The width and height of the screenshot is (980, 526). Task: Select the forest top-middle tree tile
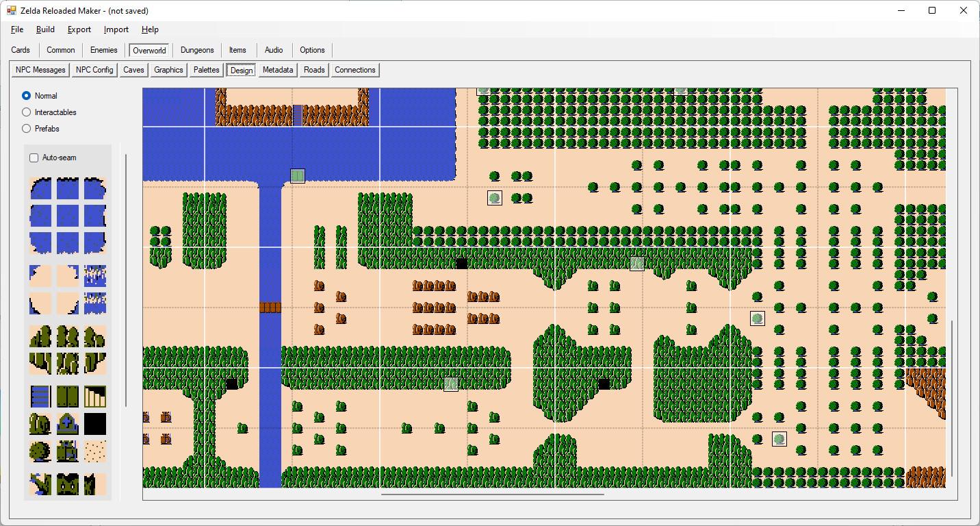pyautogui.click(x=68, y=336)
